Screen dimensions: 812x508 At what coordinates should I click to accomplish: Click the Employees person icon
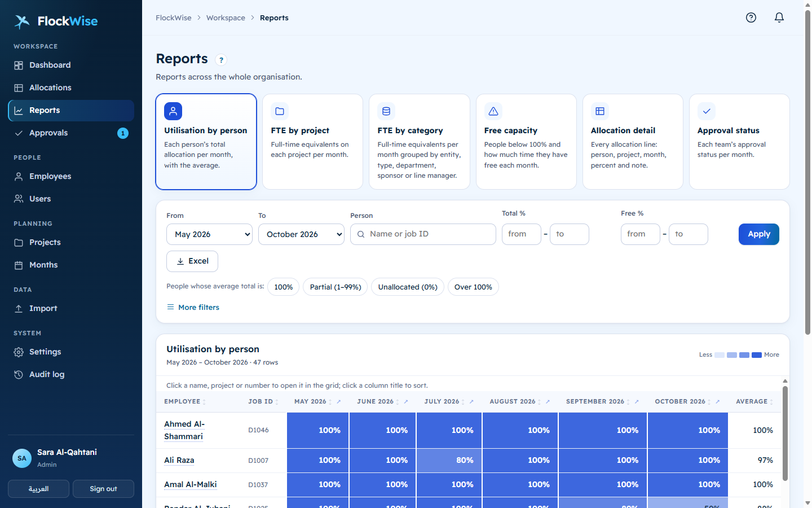(19, 177)
